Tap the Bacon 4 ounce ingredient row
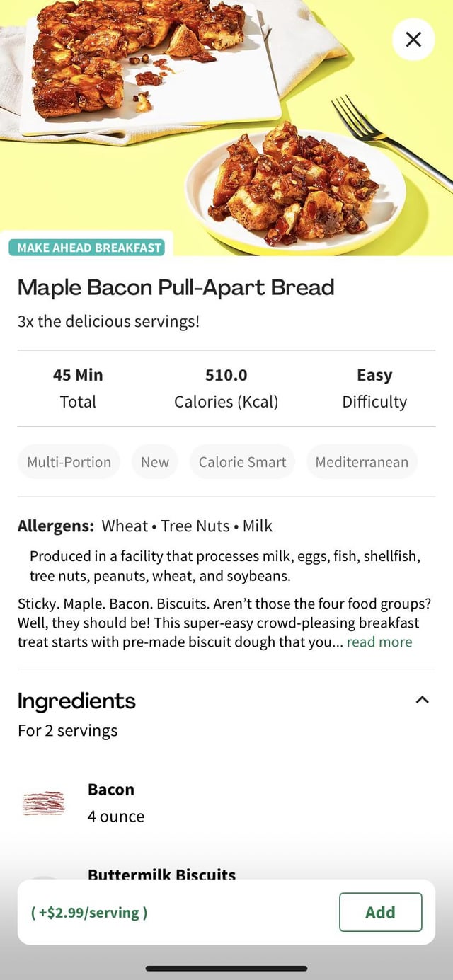453x980 pixels. 116,802
